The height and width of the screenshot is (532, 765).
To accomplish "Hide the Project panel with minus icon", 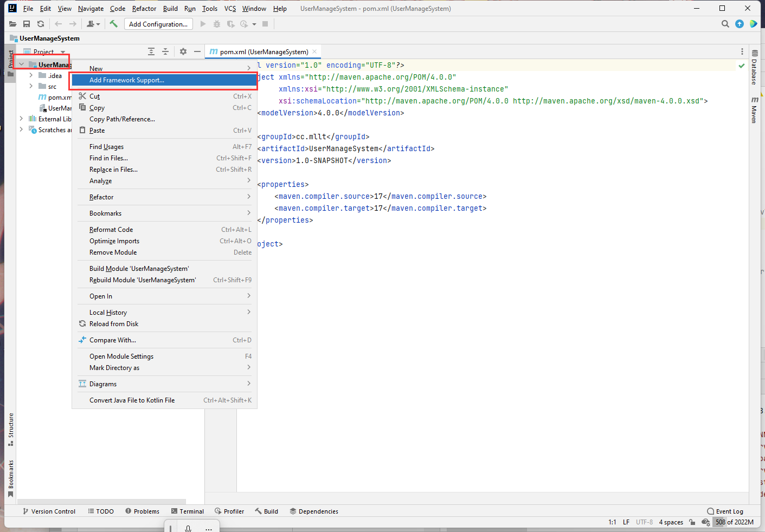I will coord(197,51).
